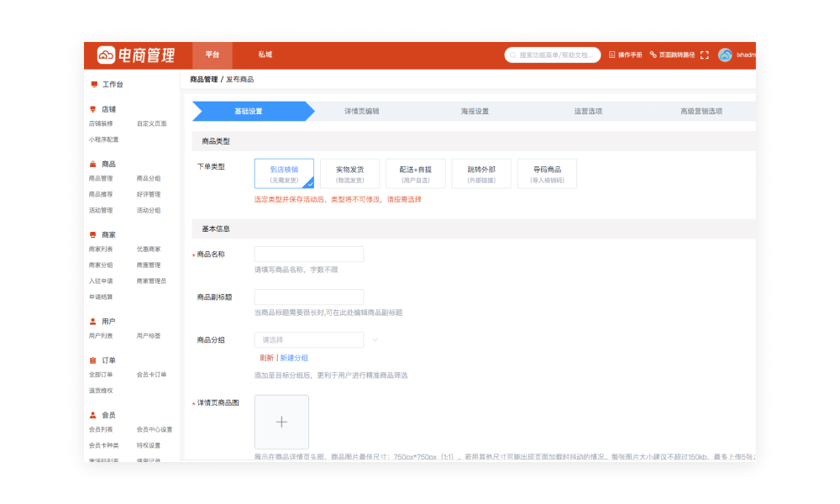Click the 新建分组 link
The height and width of the screenshot is (504, 840).
click(x=294, y=357)
